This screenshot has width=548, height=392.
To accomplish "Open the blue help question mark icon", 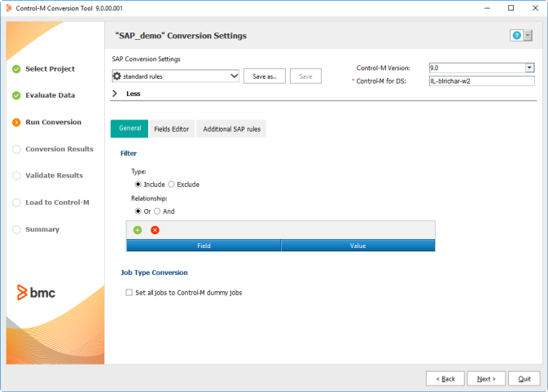I will coord(516,35).
